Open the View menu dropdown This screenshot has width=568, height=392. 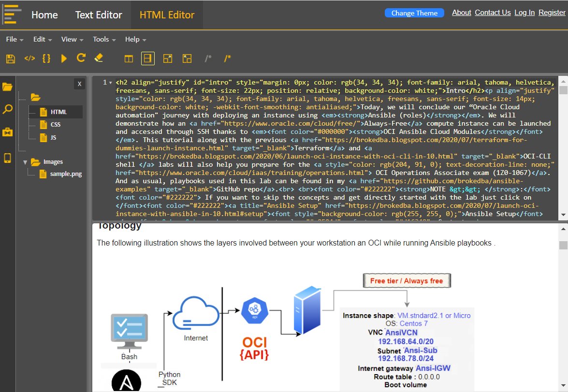click(x=72, y=39)
